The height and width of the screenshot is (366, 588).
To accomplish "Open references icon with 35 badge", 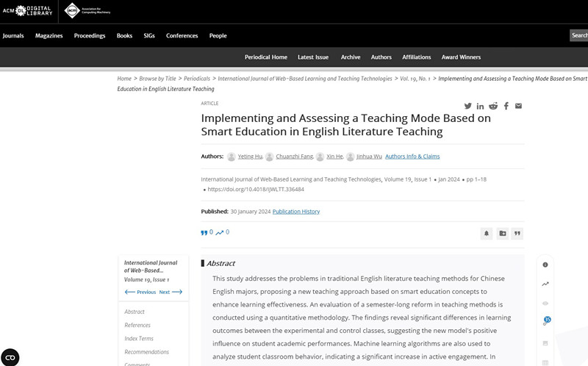I will (546, 321).
